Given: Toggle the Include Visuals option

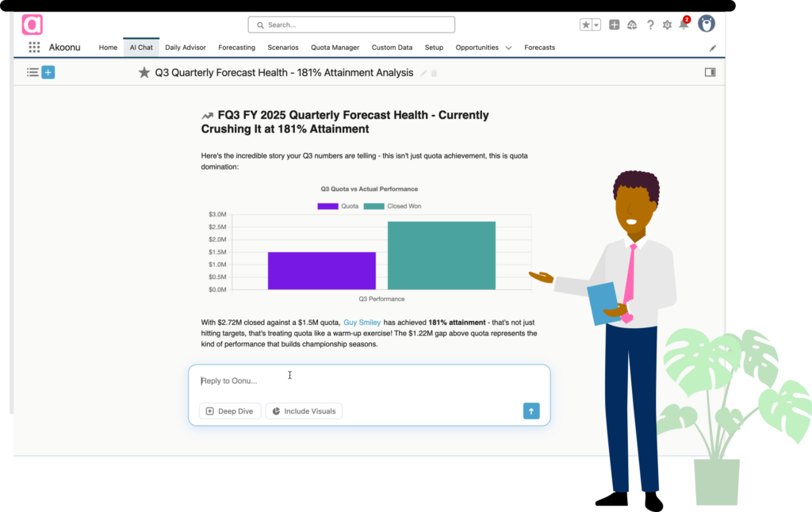Looking at the screenshot, I should coord(304,411).
